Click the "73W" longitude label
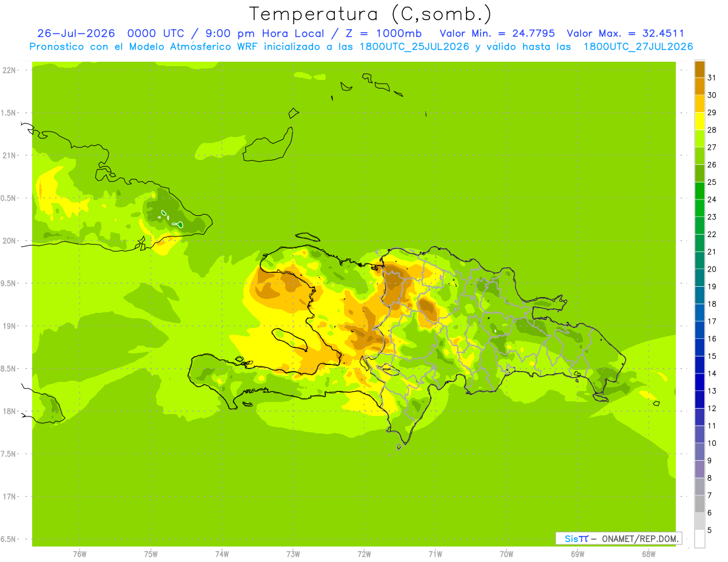The width and height of the screenshot is (728, 562). point(293,554)
